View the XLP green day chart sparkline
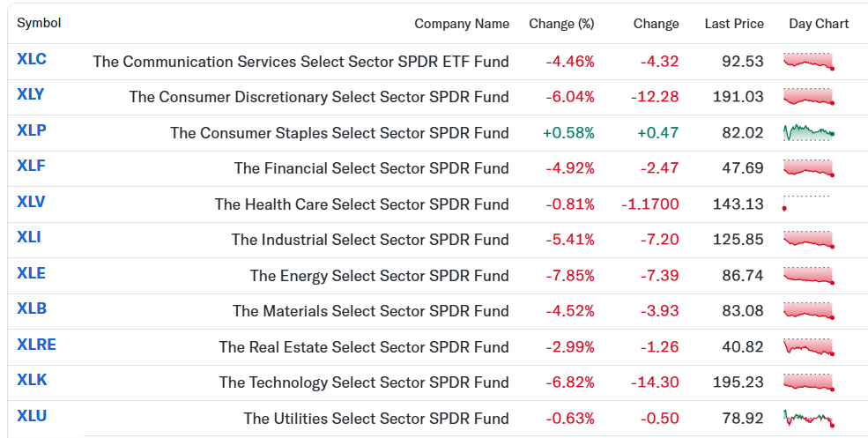Image resolution: width=868 pixels, height=438 pixels. tap(809, 132)
